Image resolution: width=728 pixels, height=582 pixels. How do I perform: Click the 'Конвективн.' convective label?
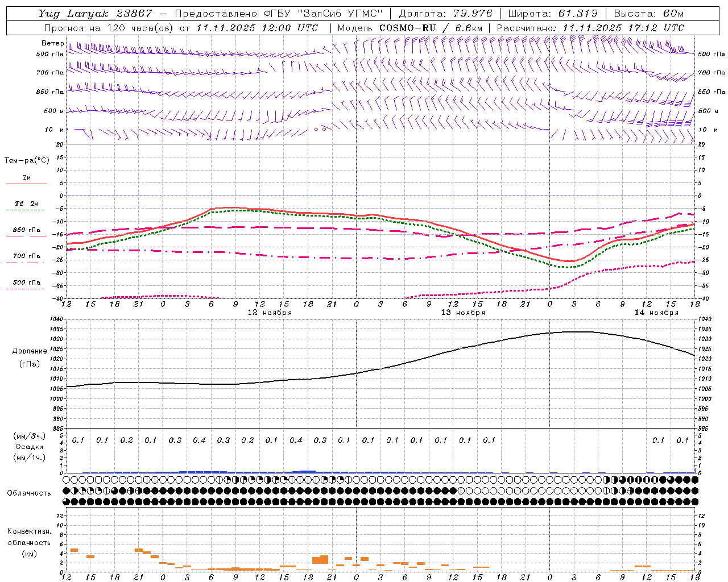pyautogui.click(x=29, y=531)
